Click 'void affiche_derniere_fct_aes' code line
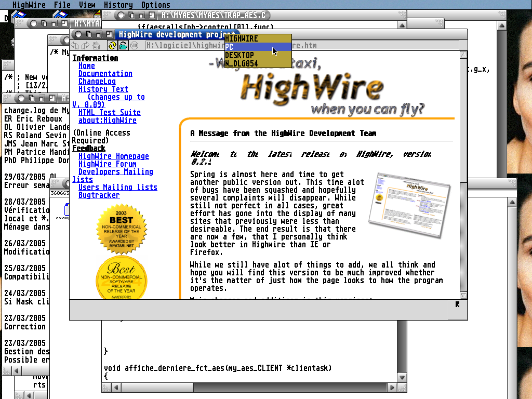This screenshot has width=532, height=399. pyautogui.click(x=218, y=368)
